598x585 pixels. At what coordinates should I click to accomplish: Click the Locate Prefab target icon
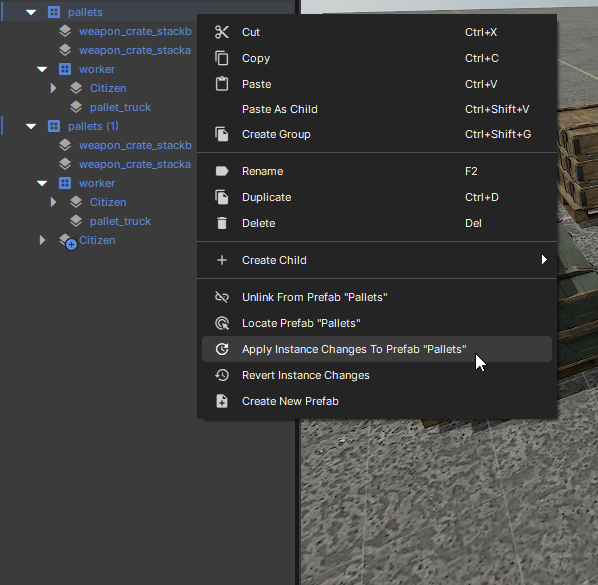222,323
